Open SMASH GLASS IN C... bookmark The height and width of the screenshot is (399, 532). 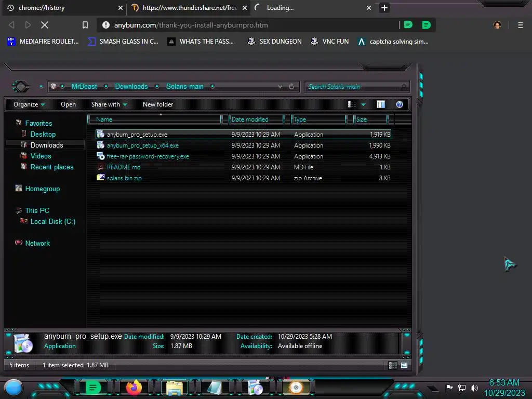click(123, 42)
